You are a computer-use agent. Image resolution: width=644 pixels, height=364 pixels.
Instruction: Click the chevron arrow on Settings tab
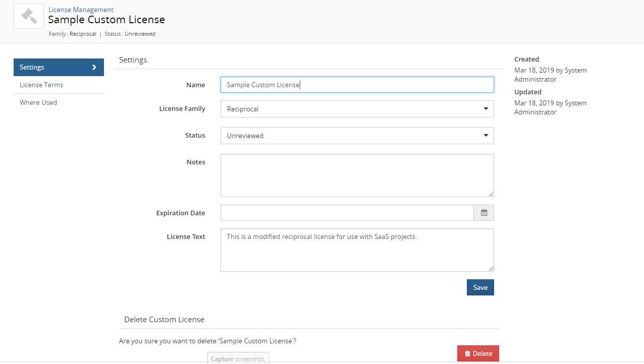coord(94,68)
